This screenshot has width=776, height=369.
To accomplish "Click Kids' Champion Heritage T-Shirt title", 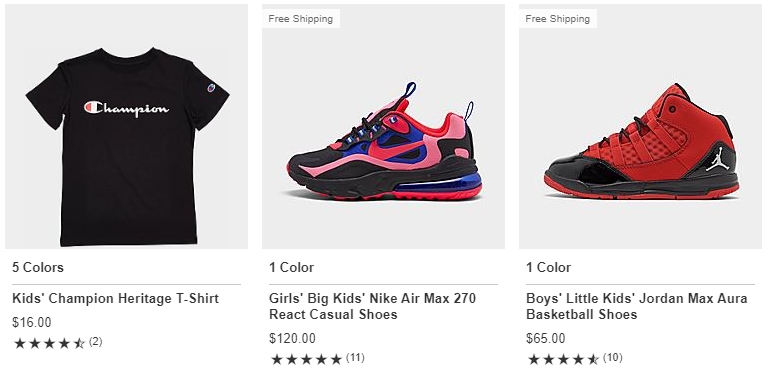I will pos(115,299).
